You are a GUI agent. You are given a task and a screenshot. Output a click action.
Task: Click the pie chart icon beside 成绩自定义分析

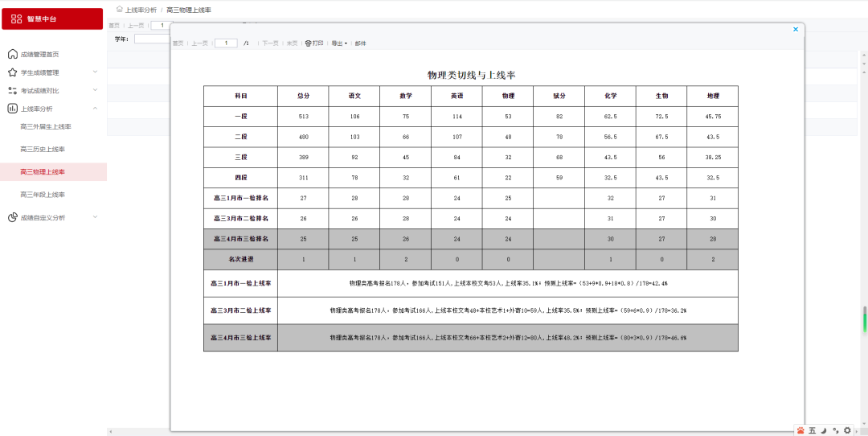(x=12, y=217)
